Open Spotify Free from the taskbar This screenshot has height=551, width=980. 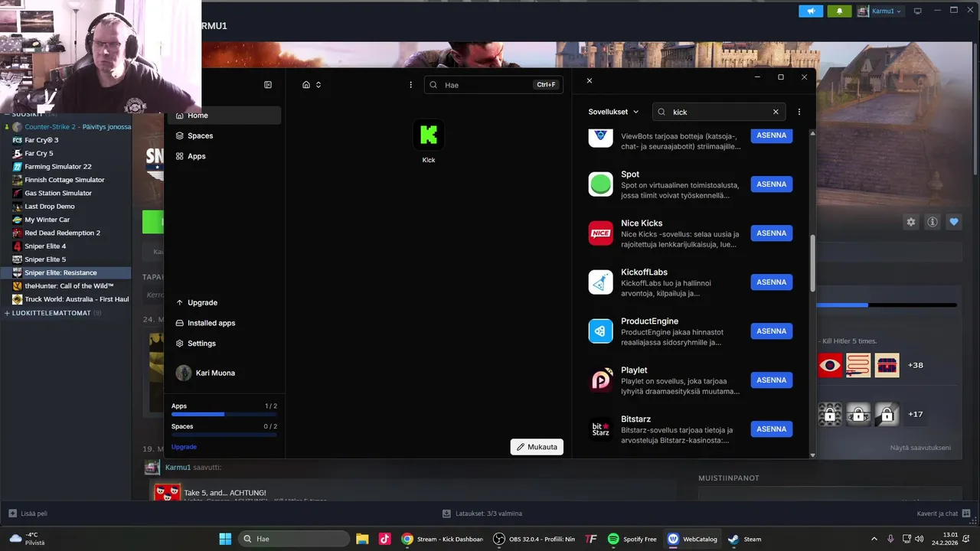point(632,539)
